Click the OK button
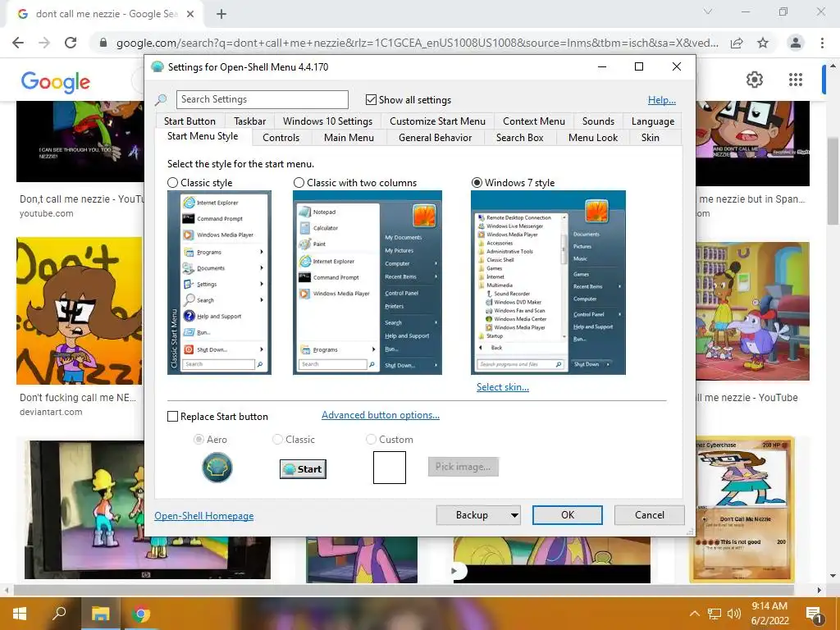The image size is (840, 630). point(568,515)
